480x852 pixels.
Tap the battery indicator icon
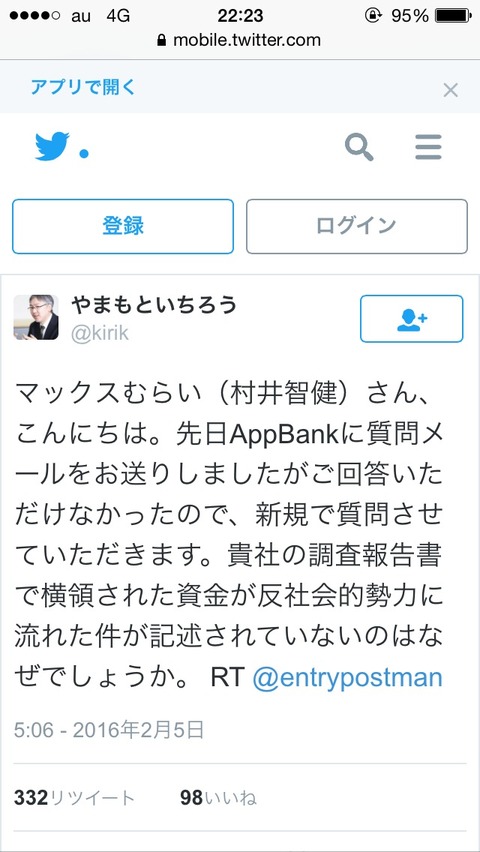pos(453,16)
